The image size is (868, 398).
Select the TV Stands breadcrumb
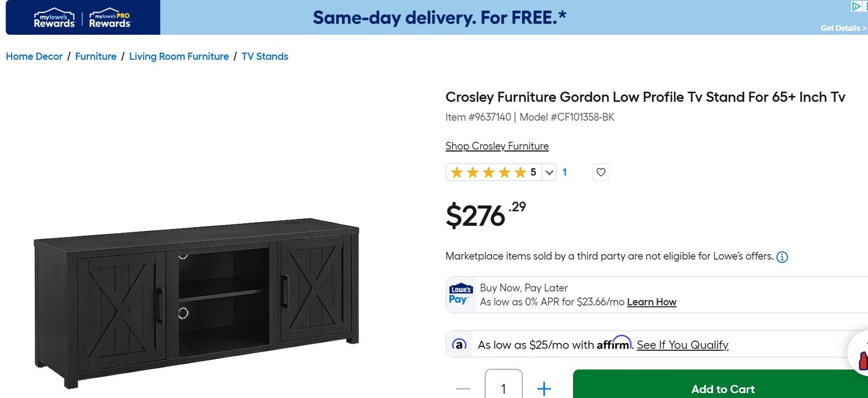265,56
